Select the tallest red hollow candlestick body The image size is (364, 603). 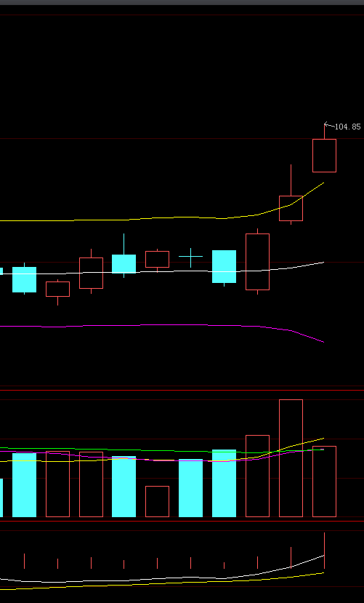(257, 262)
